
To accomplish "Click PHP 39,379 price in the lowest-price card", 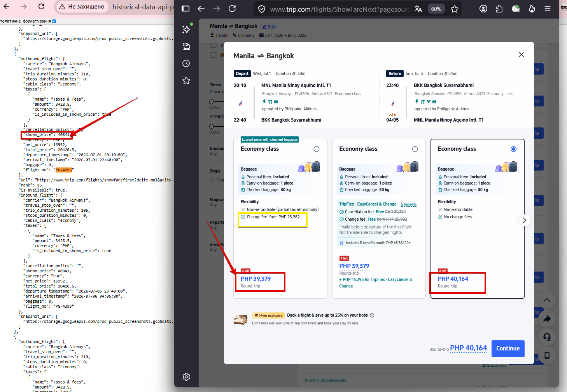I will tap(255, 279).
